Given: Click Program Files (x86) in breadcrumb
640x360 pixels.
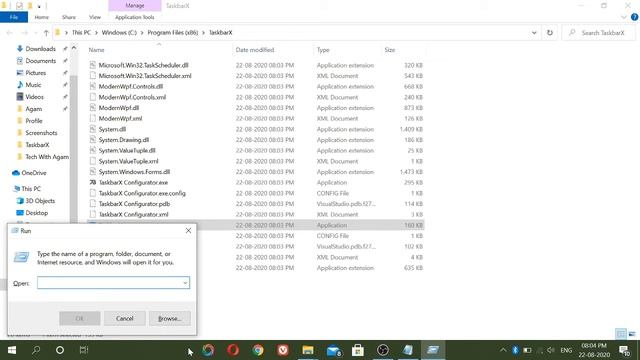Looking at the screenshot, I should [x=172, y=33].
